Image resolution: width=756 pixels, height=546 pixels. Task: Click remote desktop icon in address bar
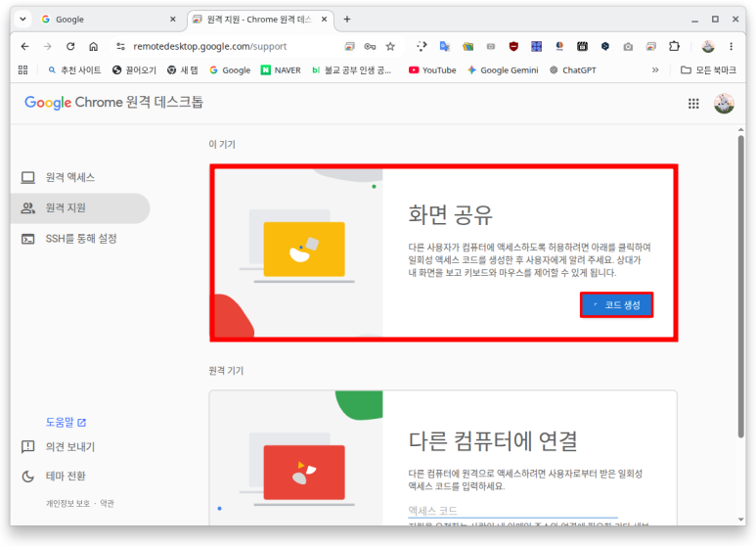(x=349, y=46)
